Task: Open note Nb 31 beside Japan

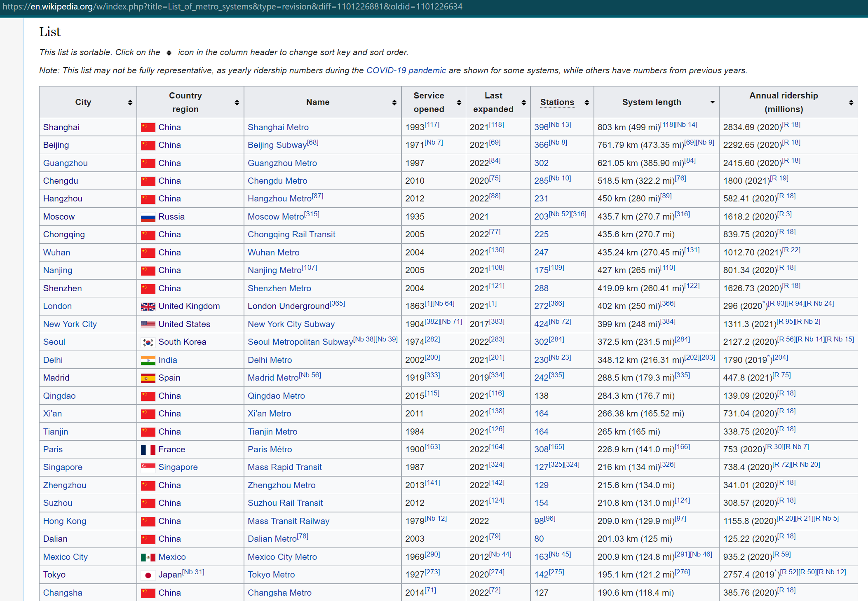Action: click(193, 572)
